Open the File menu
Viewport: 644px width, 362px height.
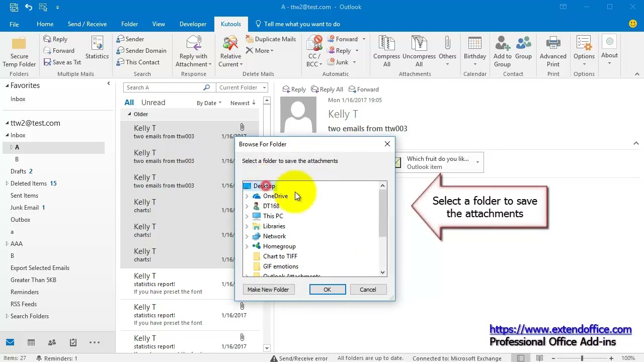[14, 24]
